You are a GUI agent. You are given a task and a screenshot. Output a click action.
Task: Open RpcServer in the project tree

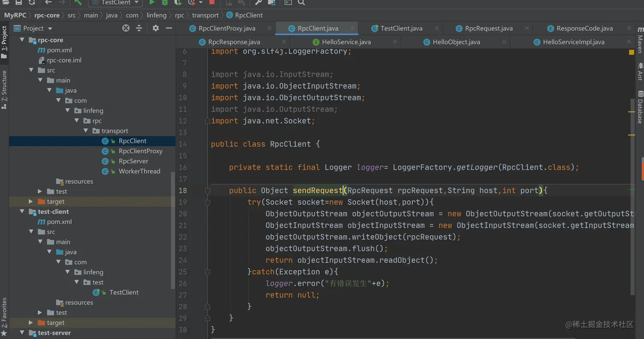133,161
